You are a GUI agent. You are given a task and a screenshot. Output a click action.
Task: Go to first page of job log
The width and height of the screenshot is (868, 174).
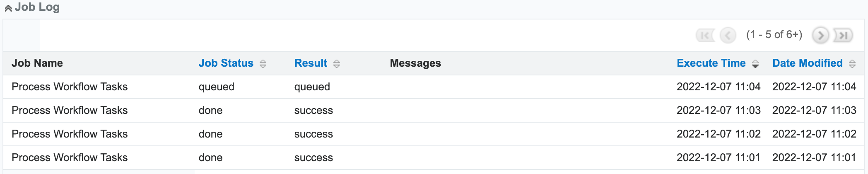click(x=705, y=35)
